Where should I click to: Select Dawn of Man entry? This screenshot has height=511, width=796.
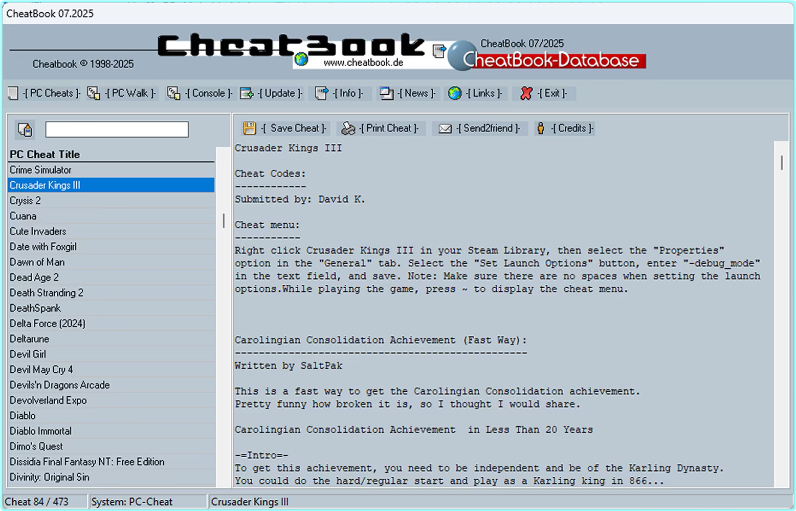pos(112,262)
